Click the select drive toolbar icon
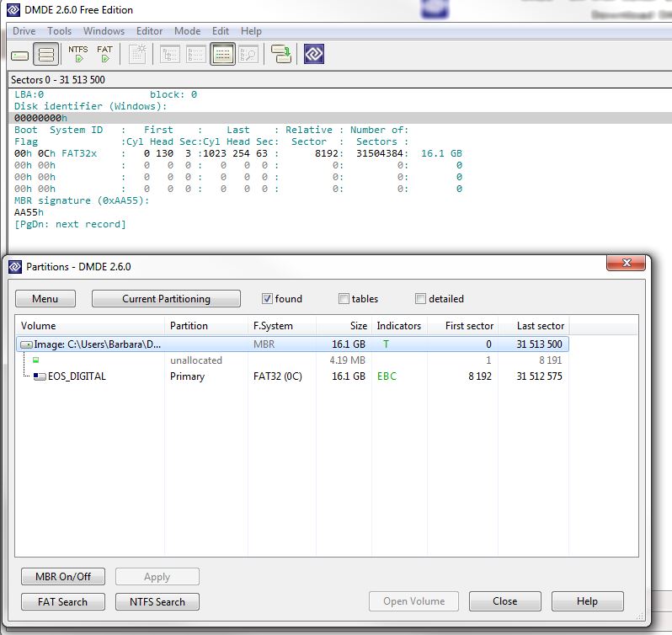The height and width of the screenshot is (635, 672). (x=19, y=56)
